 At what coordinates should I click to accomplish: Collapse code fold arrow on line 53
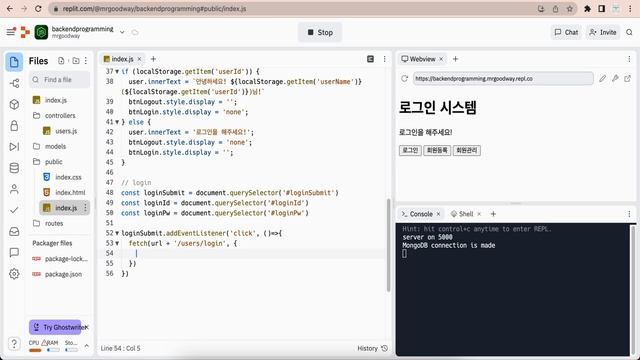117,243
